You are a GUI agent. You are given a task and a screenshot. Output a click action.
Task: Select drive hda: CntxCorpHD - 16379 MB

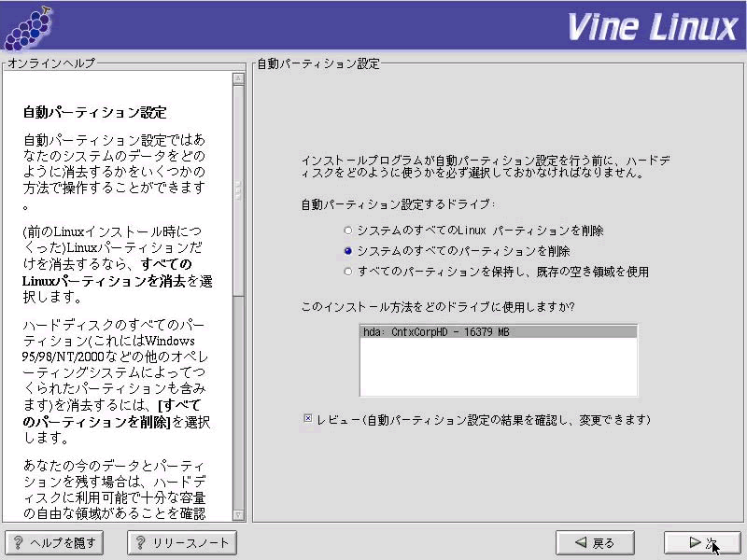[x=499, y=332]
